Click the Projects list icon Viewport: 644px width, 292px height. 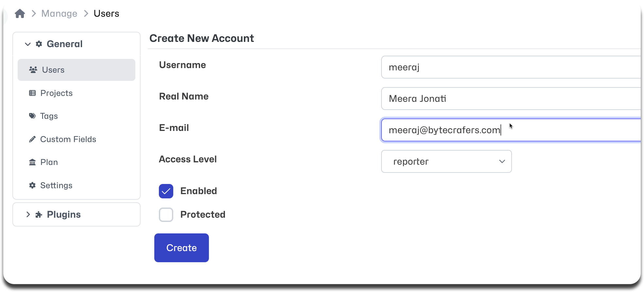[32, 93]
